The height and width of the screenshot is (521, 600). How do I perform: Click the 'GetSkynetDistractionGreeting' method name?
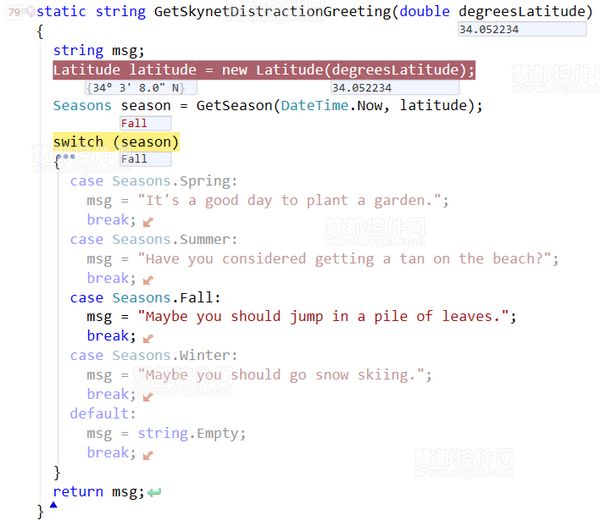click(272, 11)
